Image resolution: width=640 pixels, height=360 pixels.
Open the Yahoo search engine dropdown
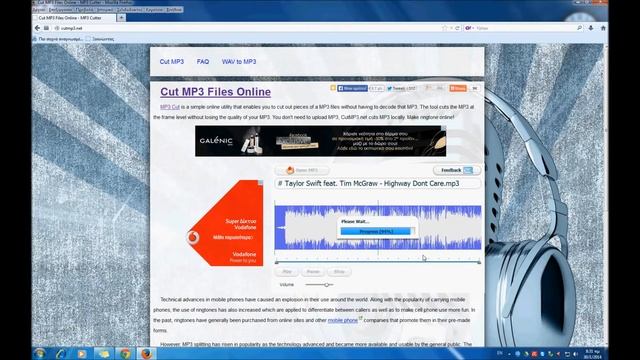click(469, 28)
